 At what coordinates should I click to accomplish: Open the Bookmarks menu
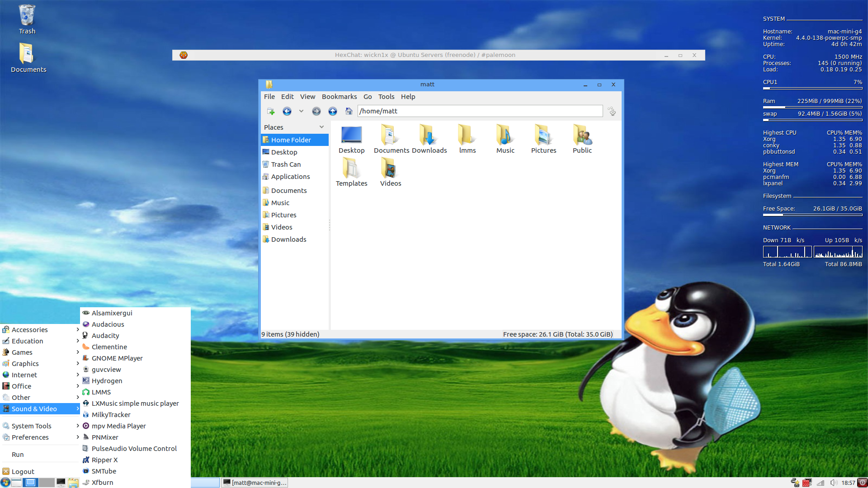click(x=339, y=97)
